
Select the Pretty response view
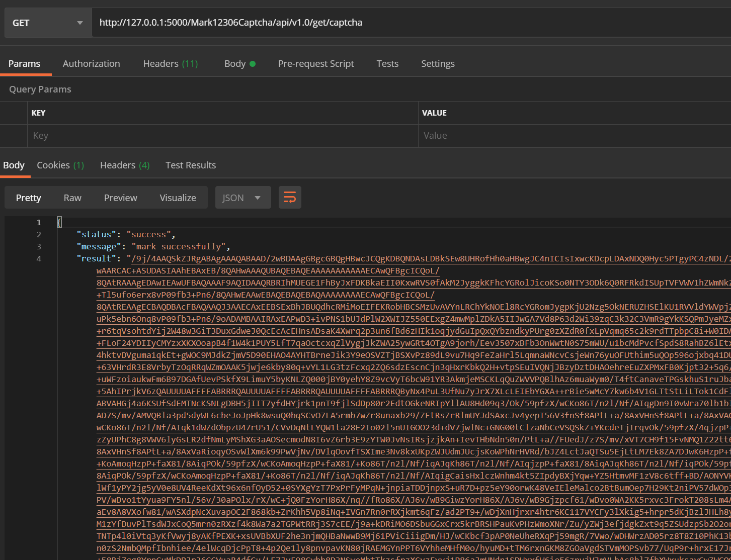click(x=28, y=198)
